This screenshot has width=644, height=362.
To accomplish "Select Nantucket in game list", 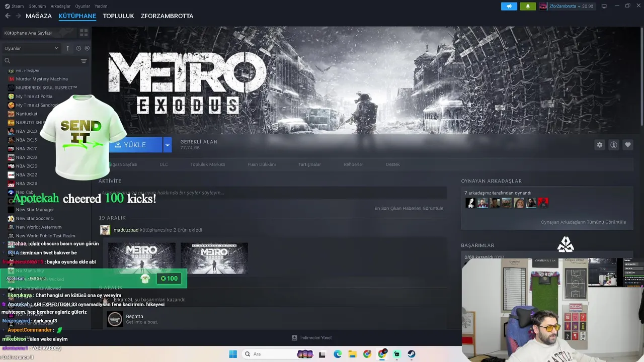I will tap(27, 114).
